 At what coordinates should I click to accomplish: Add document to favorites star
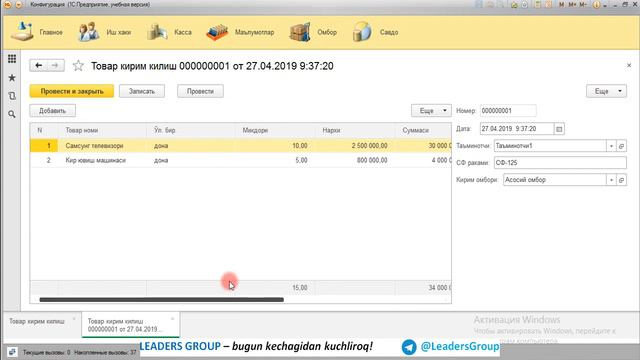tap(78, 65)
